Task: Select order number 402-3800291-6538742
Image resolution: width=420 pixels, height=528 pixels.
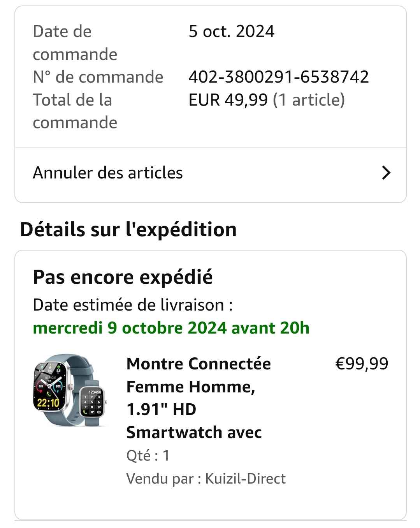Action: click(278, 77)
